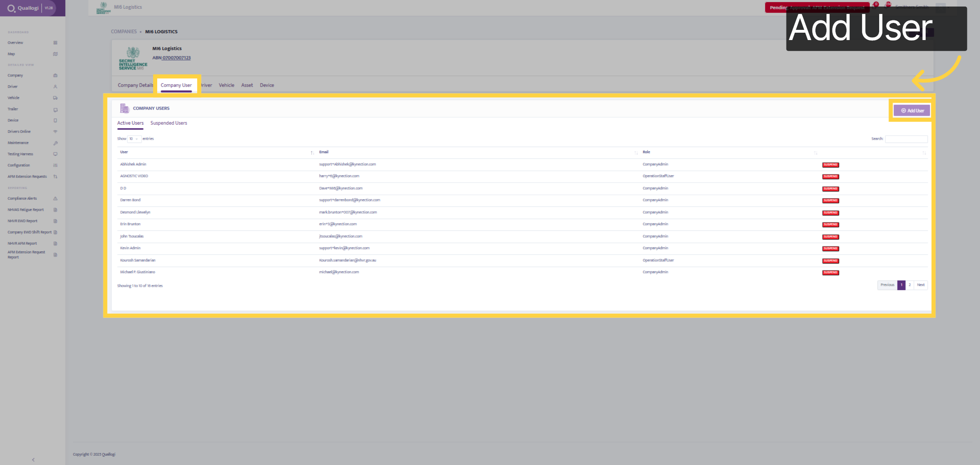
Task: Select the jtsoucalas@kynection.com email cell
Action: coord(341,236)
